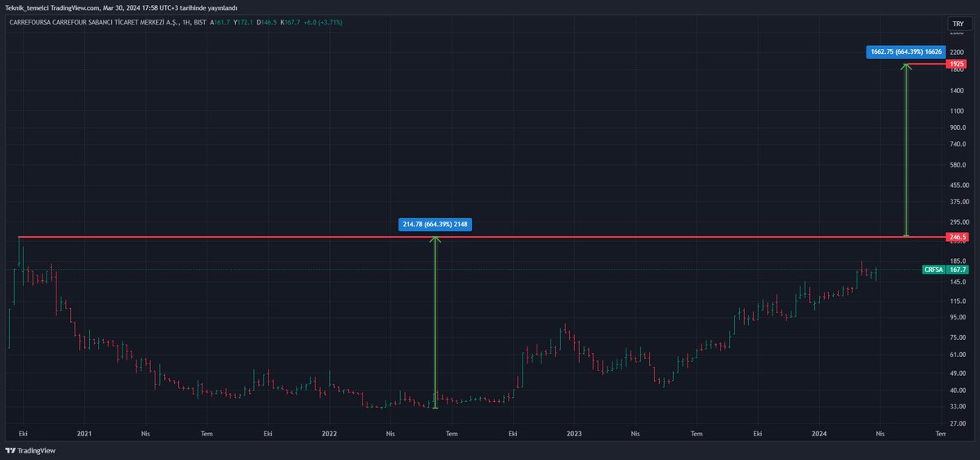Viewport: 980px width, 460px height.
Task: Click the 27.00 level on the price axis
Action: [x=957, y=424]
